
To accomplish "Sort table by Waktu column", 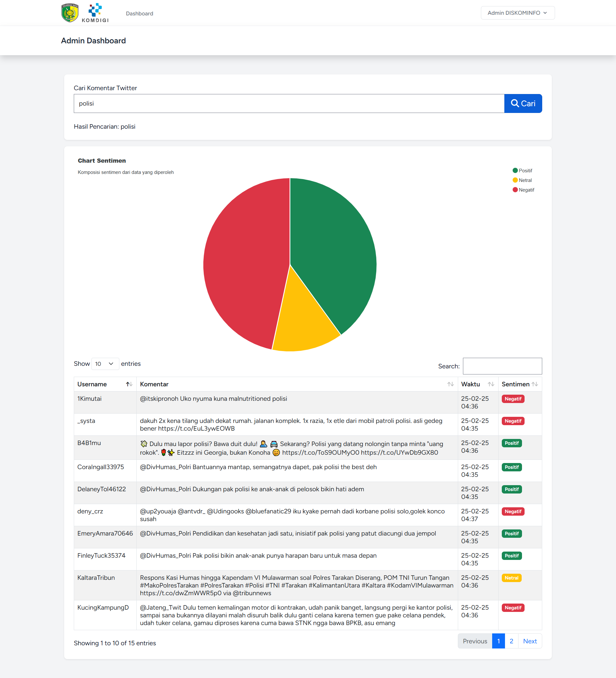I will point(478,384).
